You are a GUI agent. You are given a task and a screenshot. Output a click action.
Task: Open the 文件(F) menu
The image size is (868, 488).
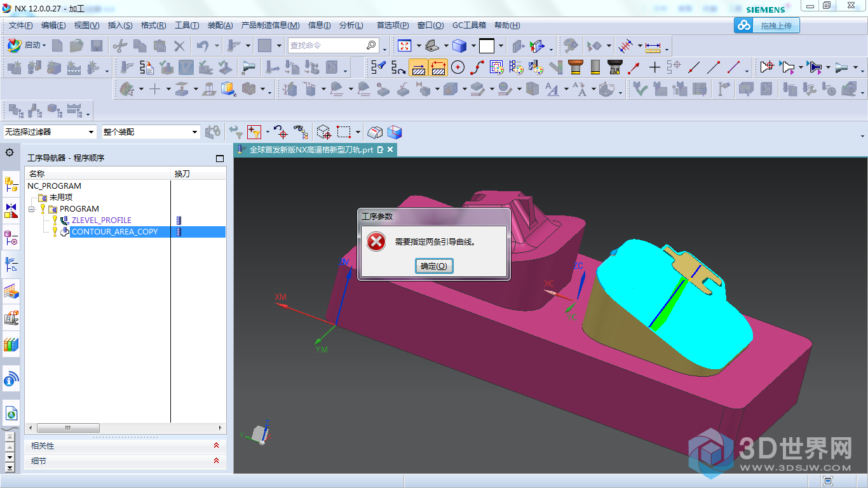coord(21,25)
